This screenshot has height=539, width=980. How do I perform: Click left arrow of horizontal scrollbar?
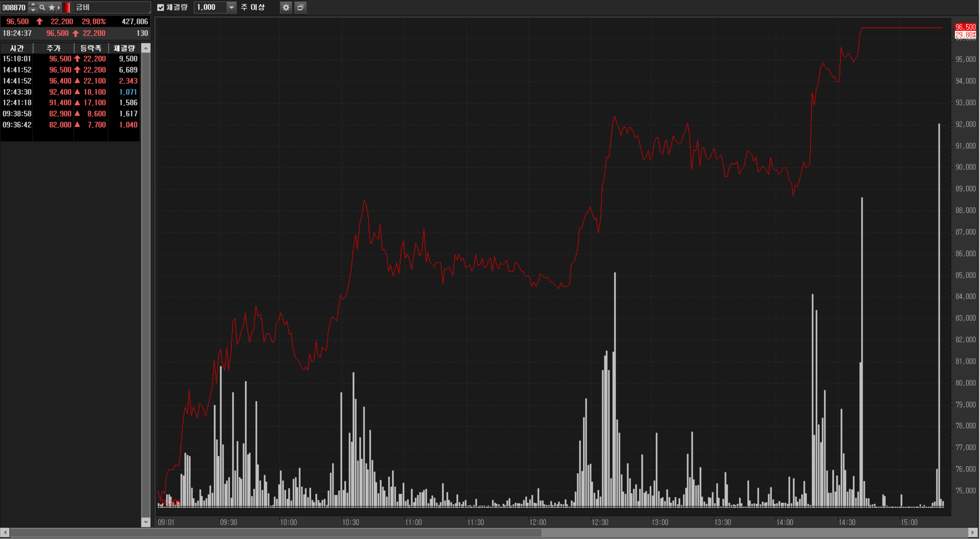5,532
